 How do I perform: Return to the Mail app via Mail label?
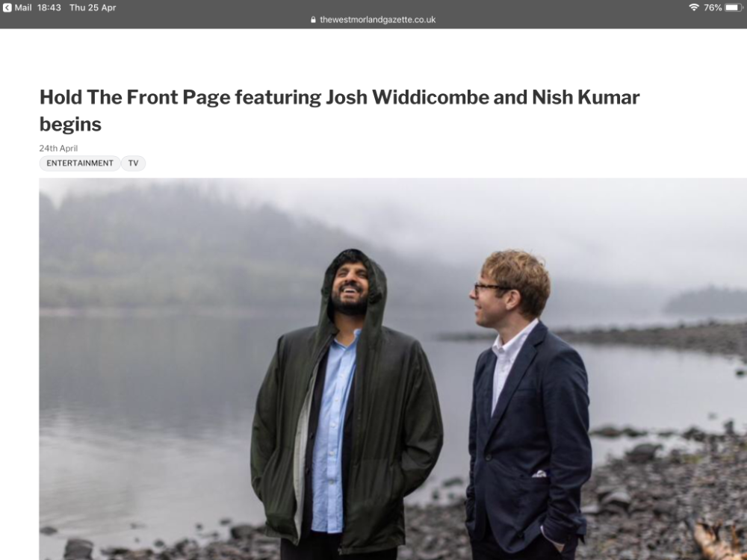click(x=23, y=7)
